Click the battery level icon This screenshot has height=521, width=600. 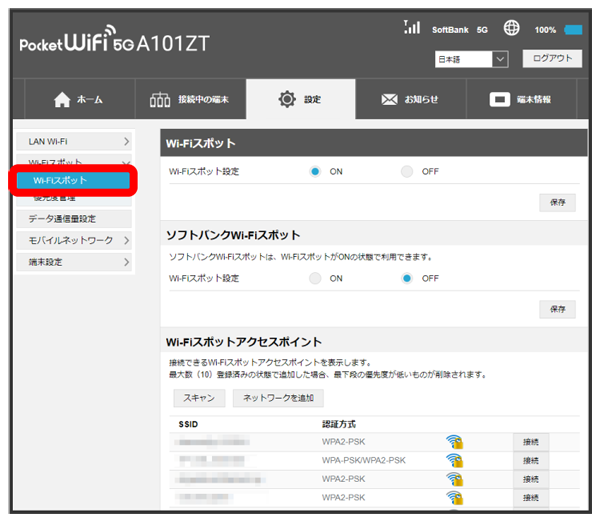573,30
